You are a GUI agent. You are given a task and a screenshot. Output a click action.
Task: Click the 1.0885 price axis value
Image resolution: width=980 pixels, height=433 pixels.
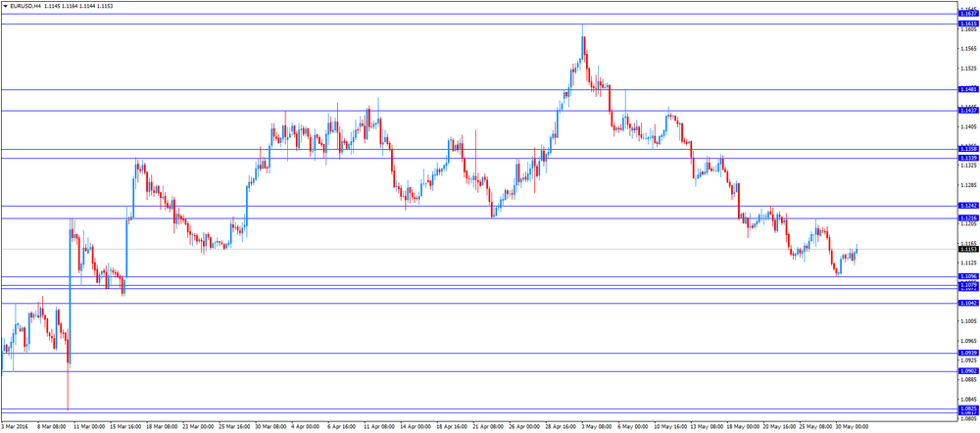tap(969, 380)
